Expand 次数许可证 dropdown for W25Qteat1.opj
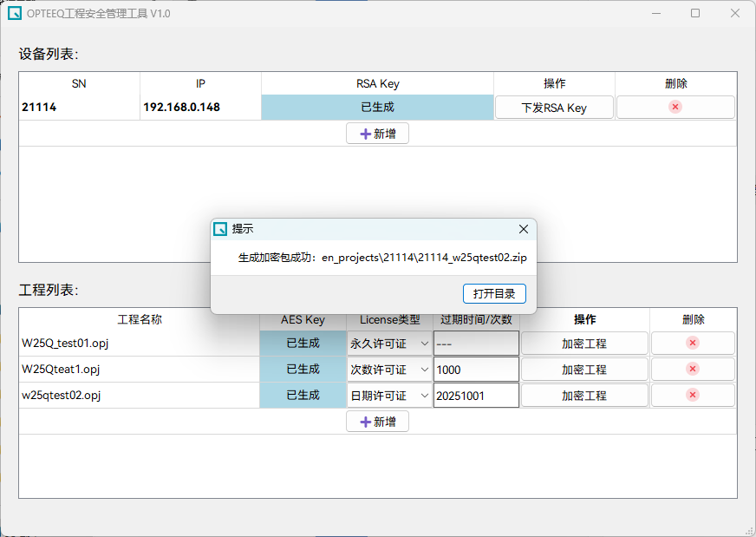 (x=389, y=370)
